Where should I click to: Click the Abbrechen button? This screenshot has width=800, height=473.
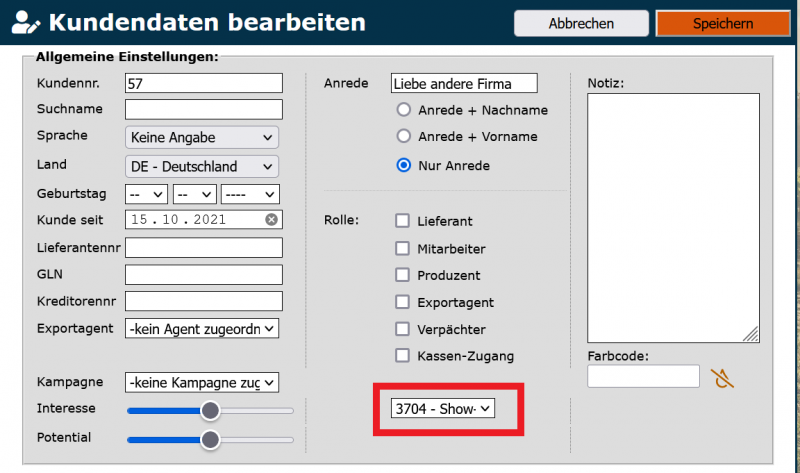coord(581,23)
